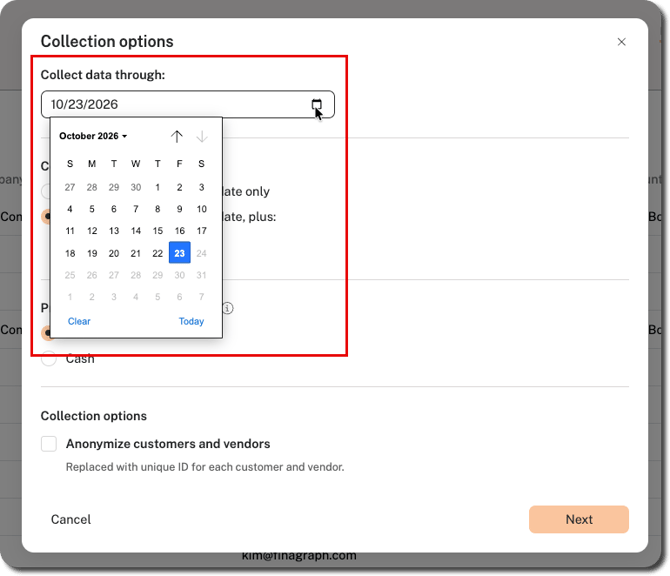This screenshot has width=670, height=576.
Task: Choose October 21 in the calendar
Action: (136, 253)
